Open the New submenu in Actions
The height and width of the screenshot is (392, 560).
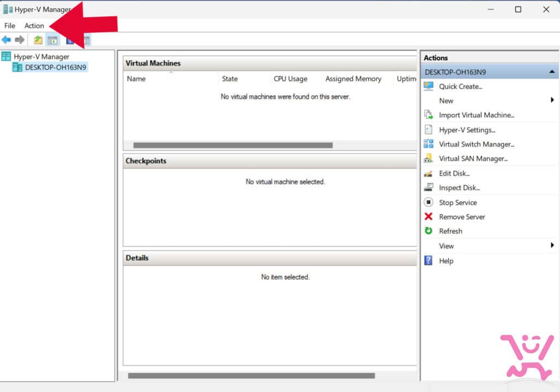(446, 101)
